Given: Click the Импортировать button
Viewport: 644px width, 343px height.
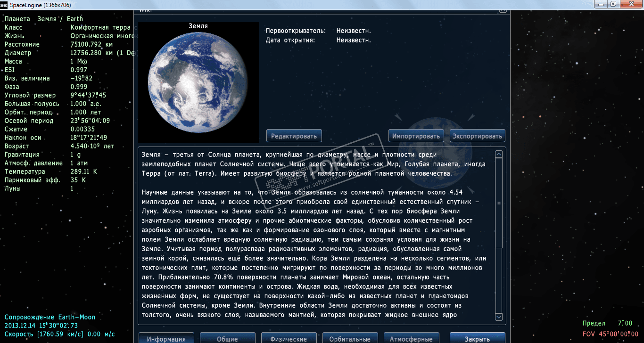Looking at the screenshot, I should pos(417,136).
